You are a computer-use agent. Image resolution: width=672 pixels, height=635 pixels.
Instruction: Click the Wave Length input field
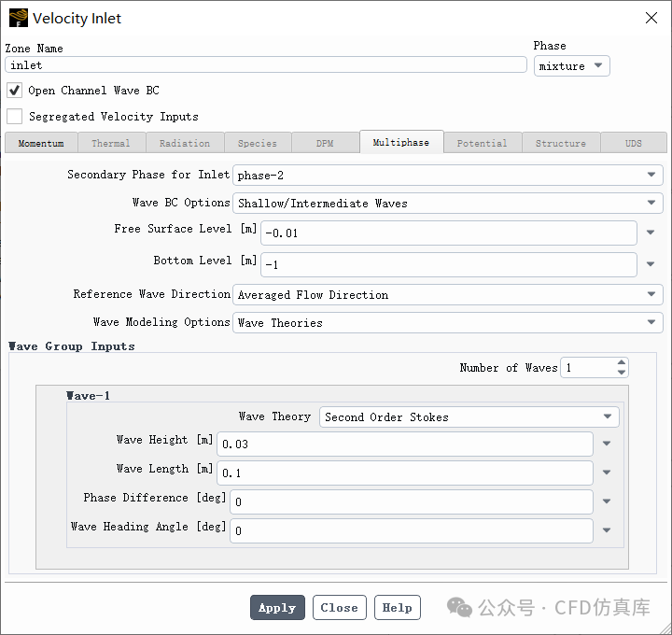point(404,473)
